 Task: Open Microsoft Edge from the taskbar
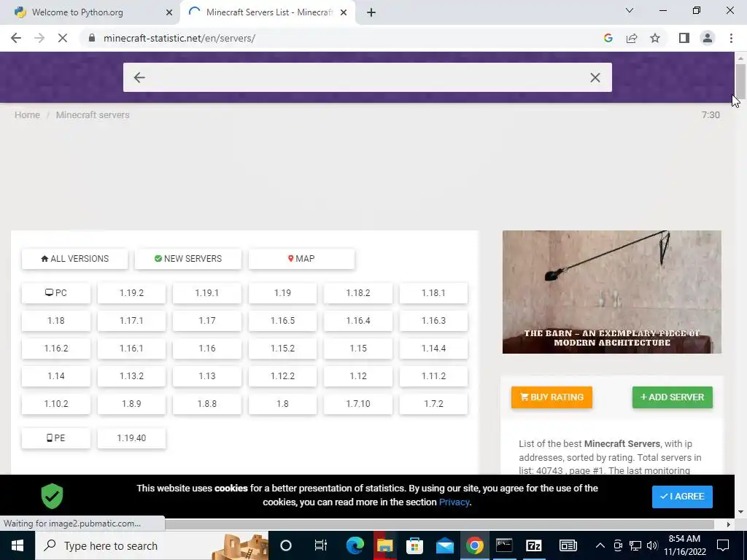(x=355, y=545)
